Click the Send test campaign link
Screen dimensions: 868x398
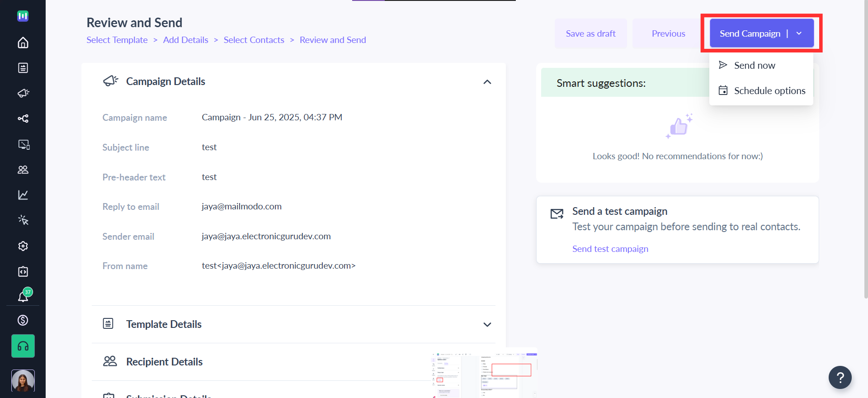pyautogui.click(x=610, y=249)
